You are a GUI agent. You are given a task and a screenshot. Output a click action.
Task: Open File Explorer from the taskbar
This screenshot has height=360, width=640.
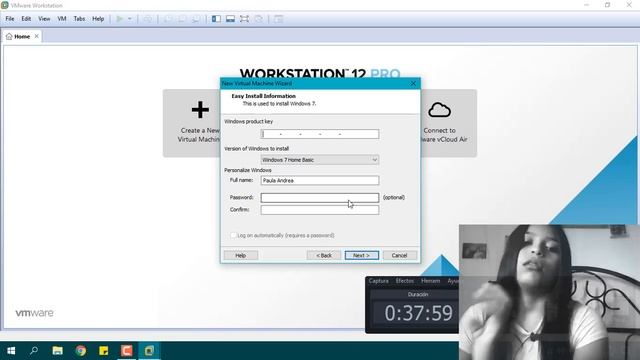point(58,351)
